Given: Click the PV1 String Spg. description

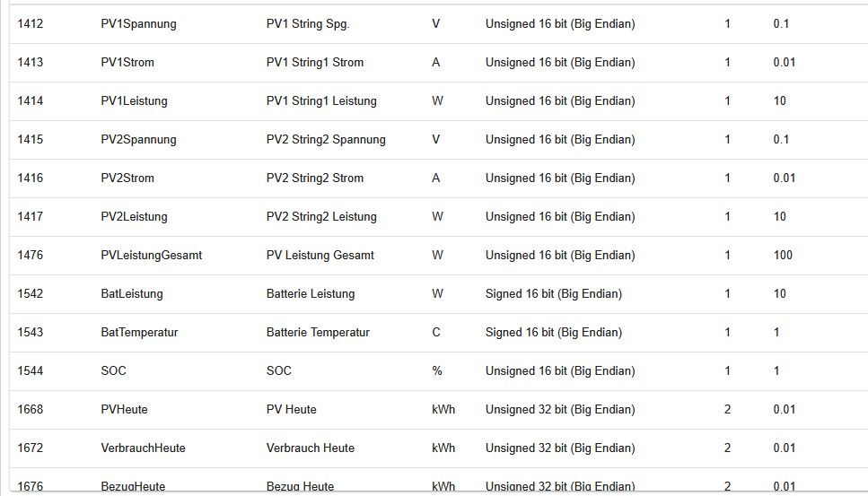Looking at the screenshot, I should tap(308, 24).
